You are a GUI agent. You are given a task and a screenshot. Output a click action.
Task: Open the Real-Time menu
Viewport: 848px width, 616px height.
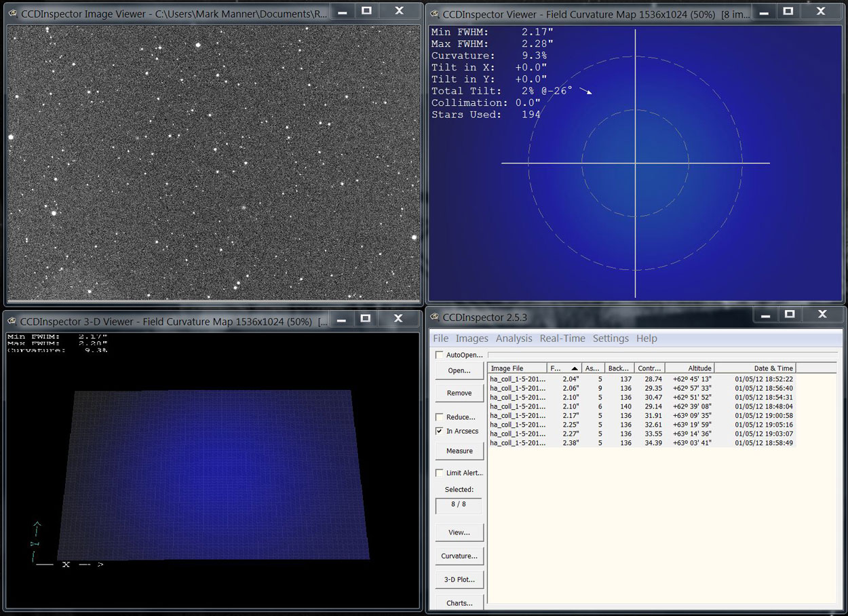coord(562,339)
